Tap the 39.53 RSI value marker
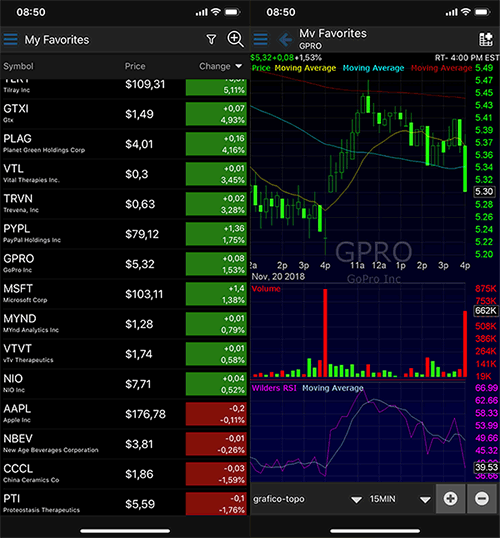The width and height of the screenshot is (500, 538). (x=486, y=467)
